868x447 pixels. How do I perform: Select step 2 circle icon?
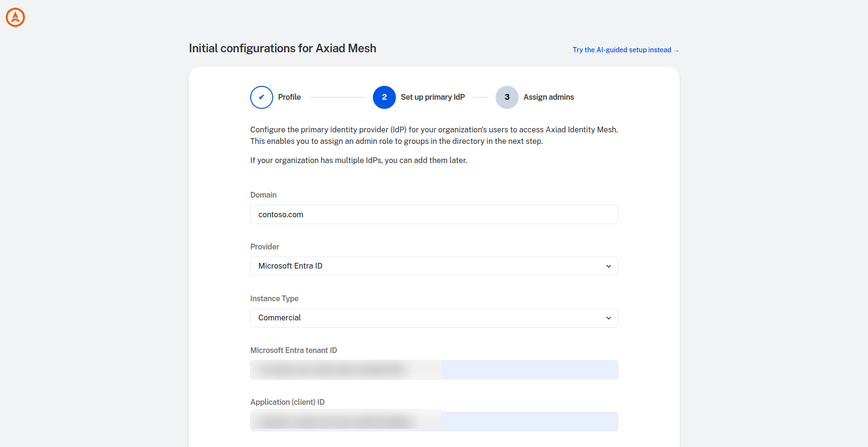click(x=384, y=97)
